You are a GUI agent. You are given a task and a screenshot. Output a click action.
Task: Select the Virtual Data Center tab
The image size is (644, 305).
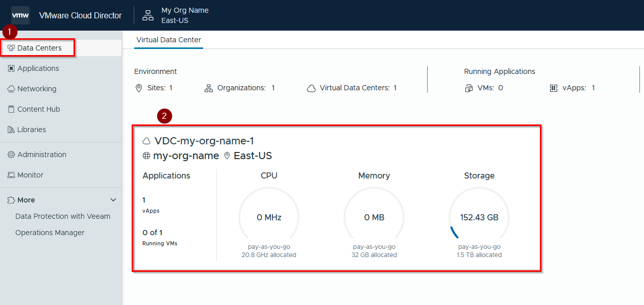click(x=168, y=40)
